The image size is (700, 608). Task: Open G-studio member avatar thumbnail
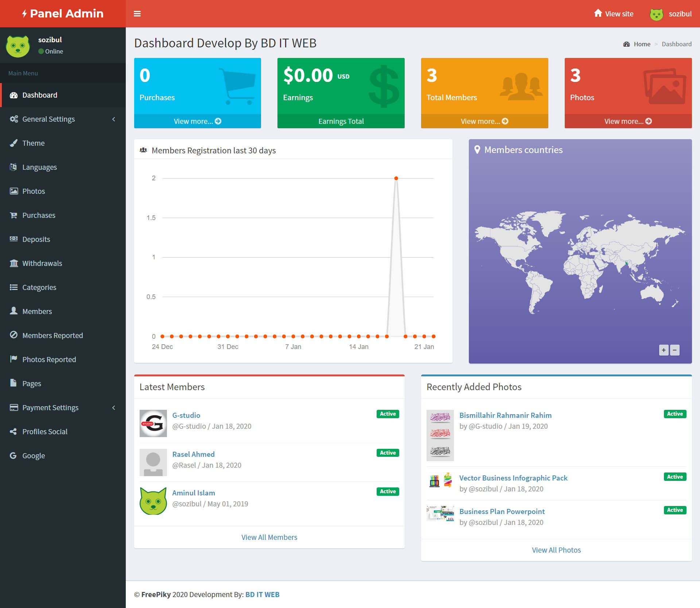(x=153, y=423)
